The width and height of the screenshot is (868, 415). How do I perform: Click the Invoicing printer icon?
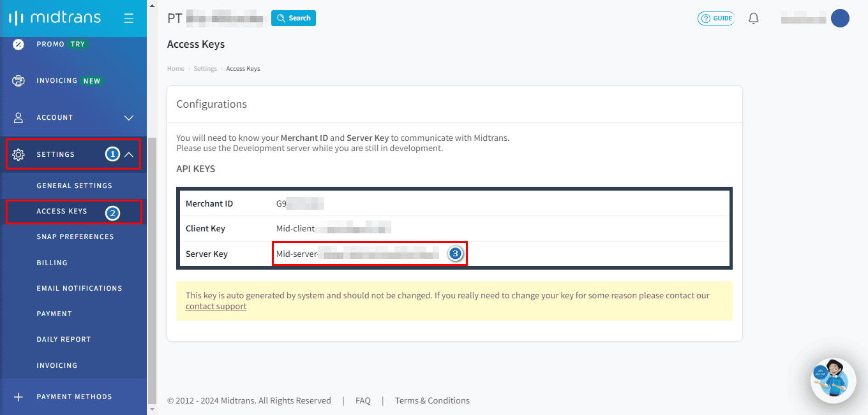(19, 81)
